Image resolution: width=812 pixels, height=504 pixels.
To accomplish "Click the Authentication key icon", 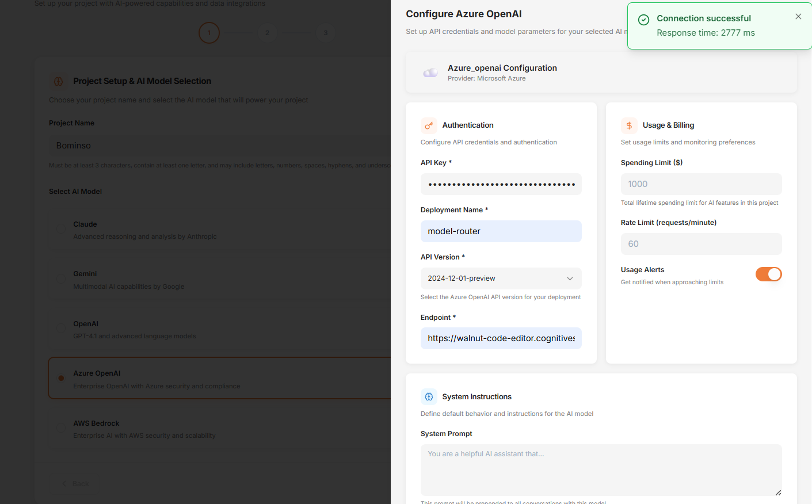I will pyautogui.click(x=429, y=125).
